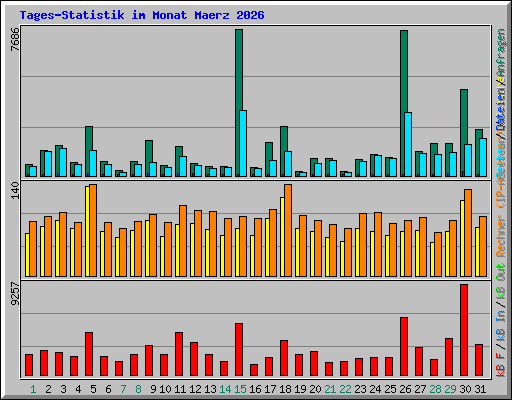Screen dimensions: 512x400
Task: Click the red kB bar for day 5
Action: pos(89,354)
